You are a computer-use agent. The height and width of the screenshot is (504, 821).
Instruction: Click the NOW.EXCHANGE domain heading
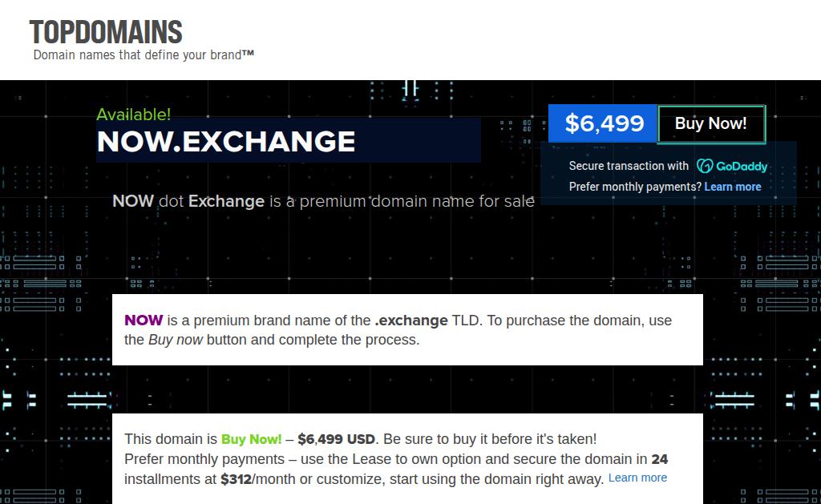226,142
